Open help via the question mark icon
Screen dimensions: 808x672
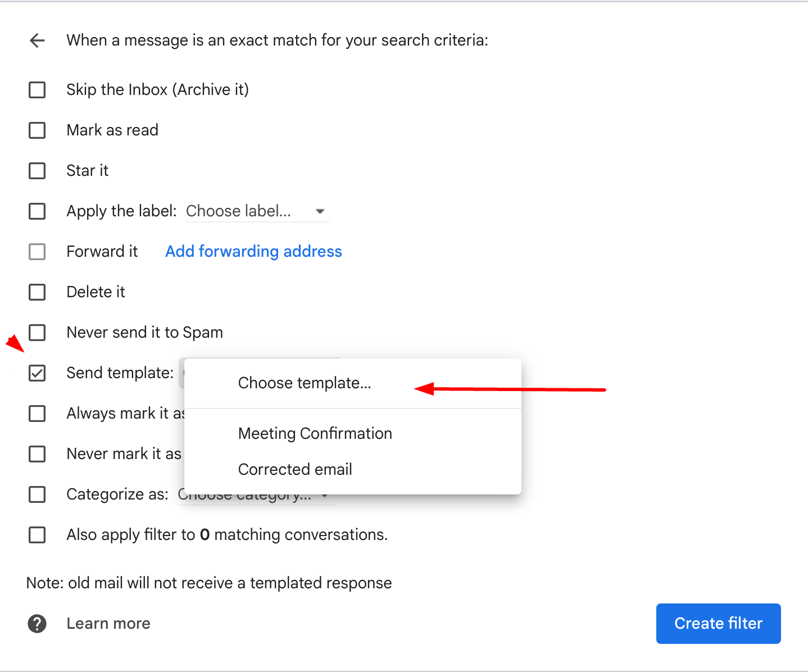37,624
